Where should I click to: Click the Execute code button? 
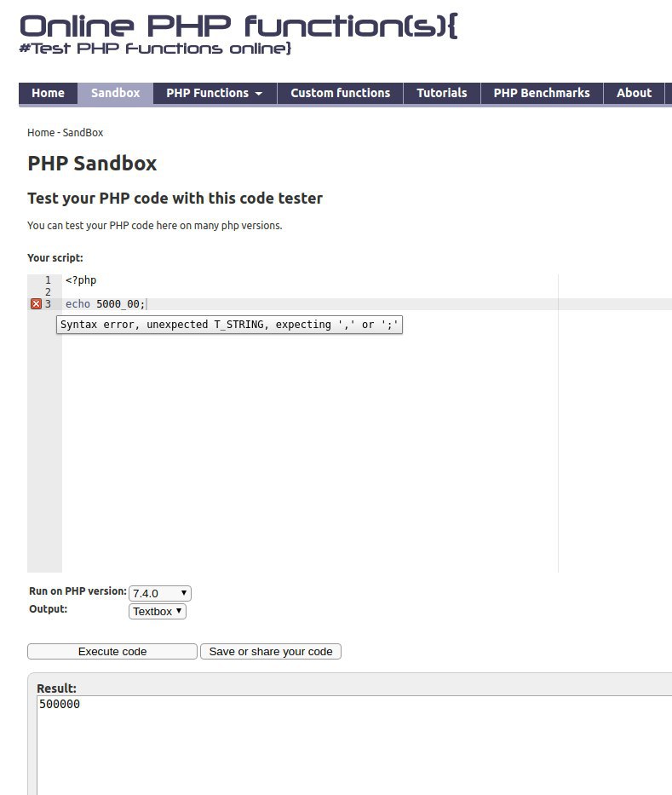[112, 652]
